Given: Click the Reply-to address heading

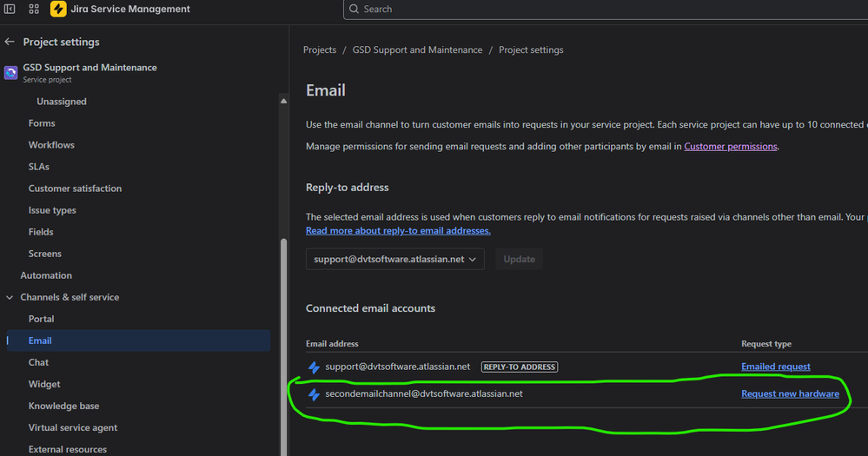Looking at the screenshot, I should click(347, 187).
